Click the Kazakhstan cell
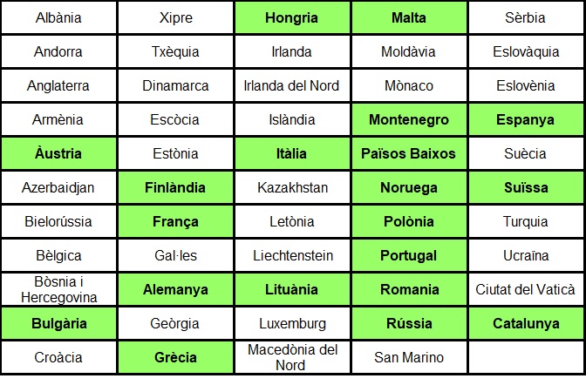This screenshot has height=392, width=586. click(292, 187)
